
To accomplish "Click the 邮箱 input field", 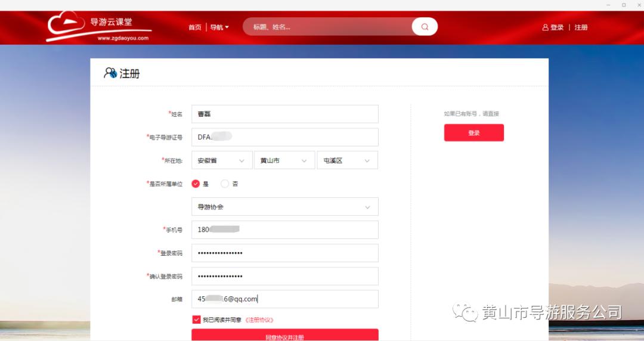I will click(284, 299).
